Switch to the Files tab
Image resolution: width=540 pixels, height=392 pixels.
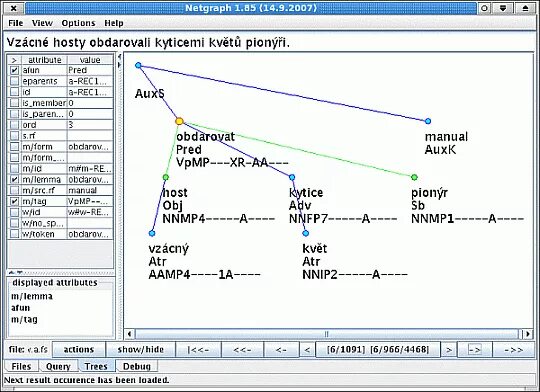coord(21,366)
